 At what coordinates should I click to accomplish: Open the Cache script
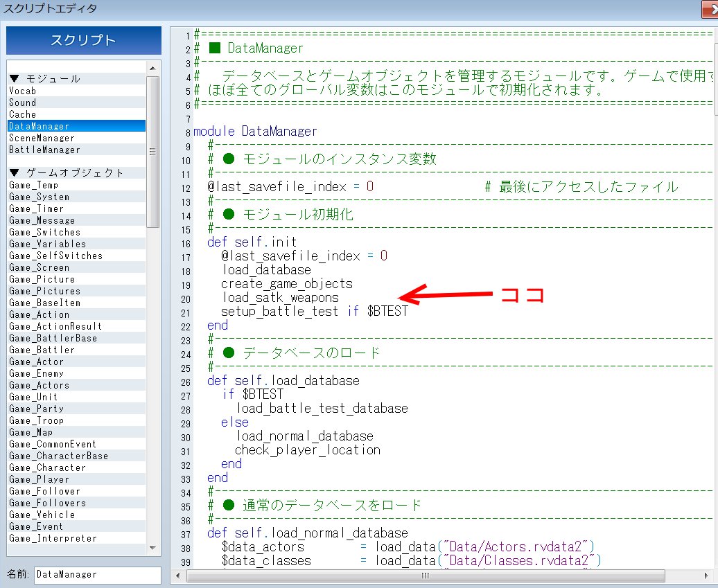click(x=23, y=114)
